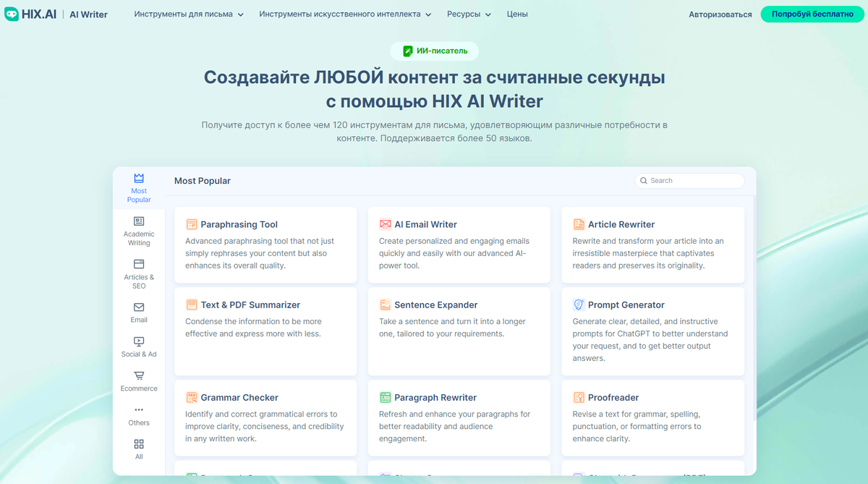The height and width of the screenshot is (484, 868).
Task: Open the Articles & SEO sidebar icon
Action: click(139, 264)
